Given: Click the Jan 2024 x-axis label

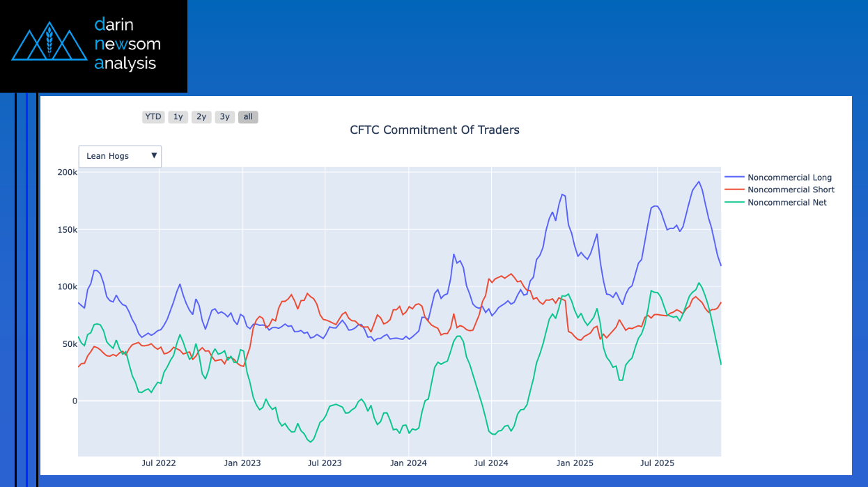Looking at the screenshot, I should 408,463.
